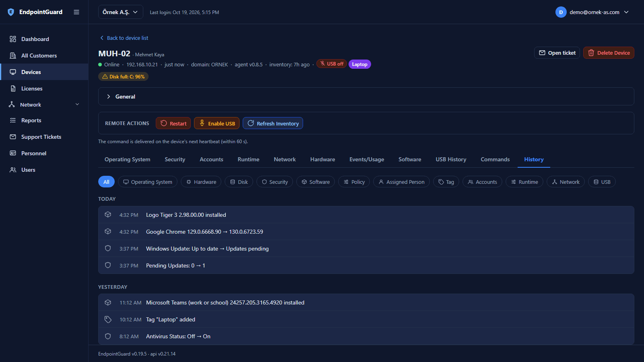Toggle the hamburger sidebar menu
This screenshot has width=644, height=362.
tap(76, 12)
